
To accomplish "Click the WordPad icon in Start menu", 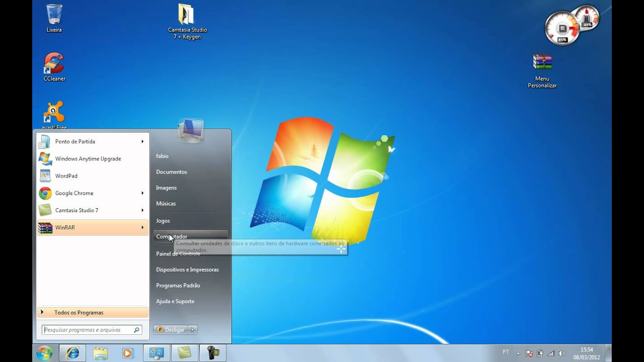I will point(45,176).
